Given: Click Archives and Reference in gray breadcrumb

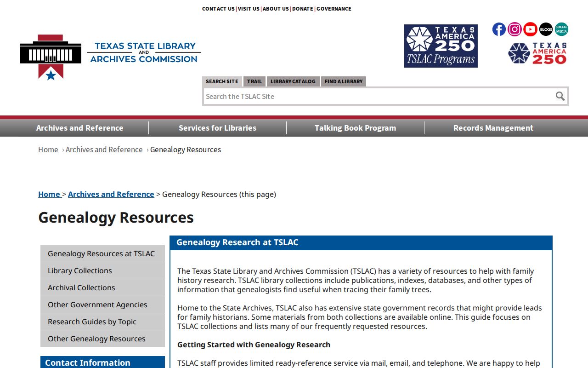Looking at the screenshot, I should pos(104,149).
